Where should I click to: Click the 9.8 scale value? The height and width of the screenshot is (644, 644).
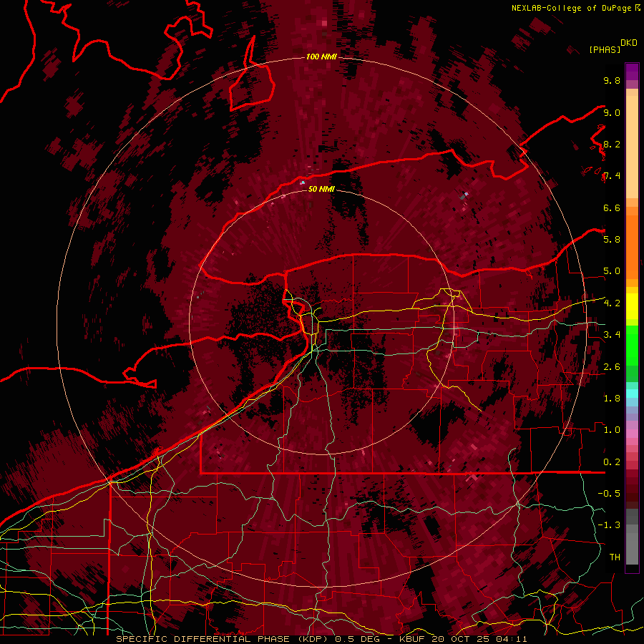pos(612,80)
